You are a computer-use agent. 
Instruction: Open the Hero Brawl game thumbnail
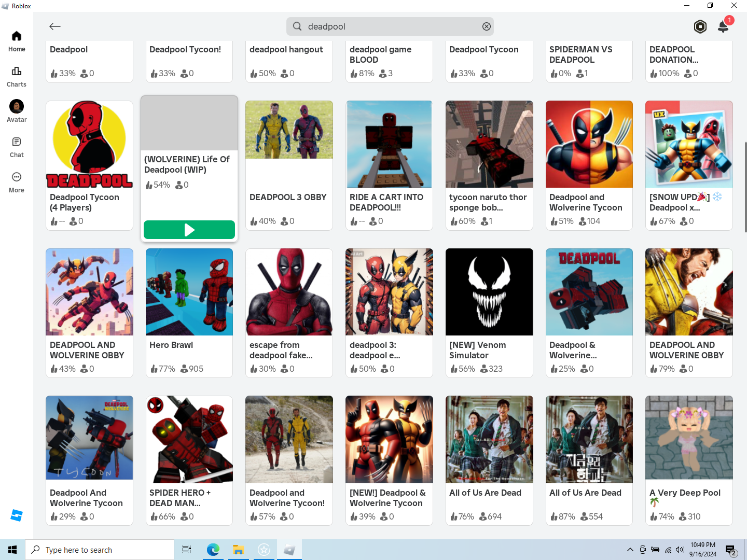pos(189,292)
